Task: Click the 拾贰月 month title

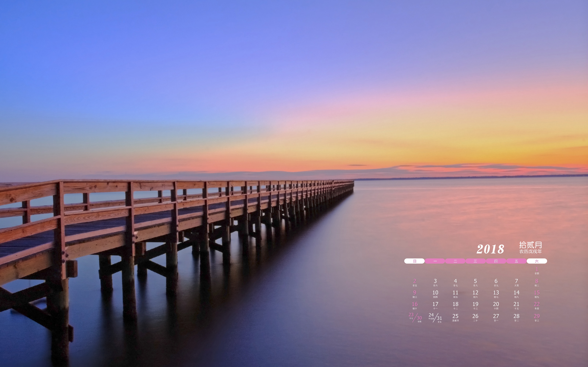Action: coord(530,245)
